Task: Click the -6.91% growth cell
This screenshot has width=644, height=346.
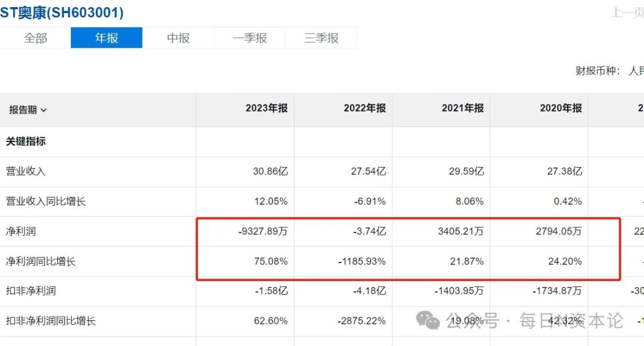Action: point(370,202)
